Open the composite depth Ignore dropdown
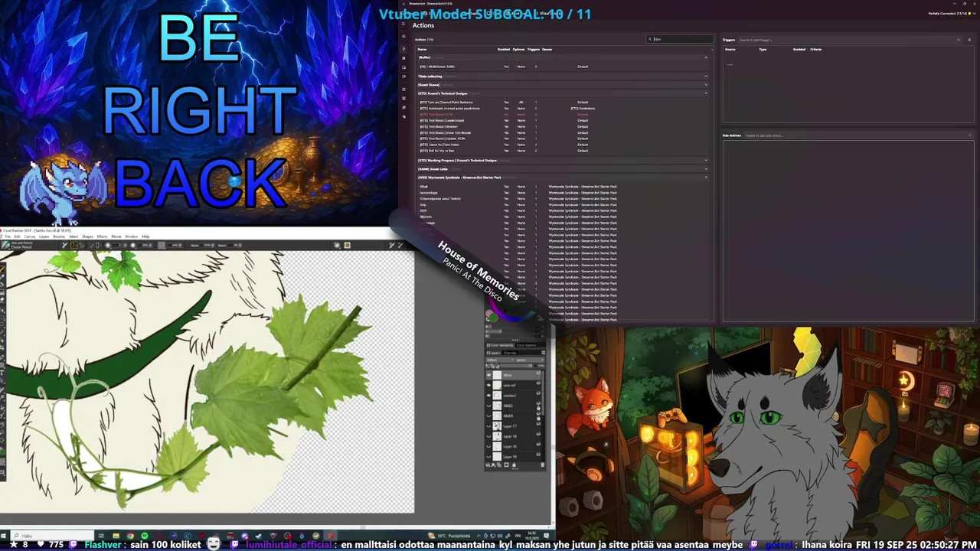The width and height of the screenshot is (980, 551). [x=530, y=360]
